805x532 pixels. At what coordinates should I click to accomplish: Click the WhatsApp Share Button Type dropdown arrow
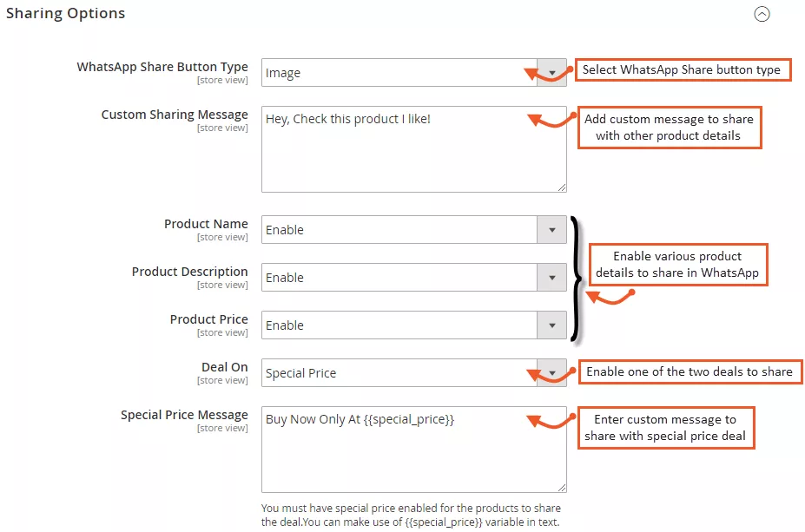click(x=551, y=73)
